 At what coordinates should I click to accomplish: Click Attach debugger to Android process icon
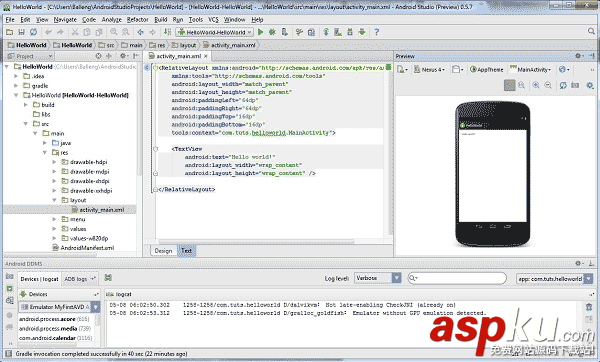click(x=284, y=32)
